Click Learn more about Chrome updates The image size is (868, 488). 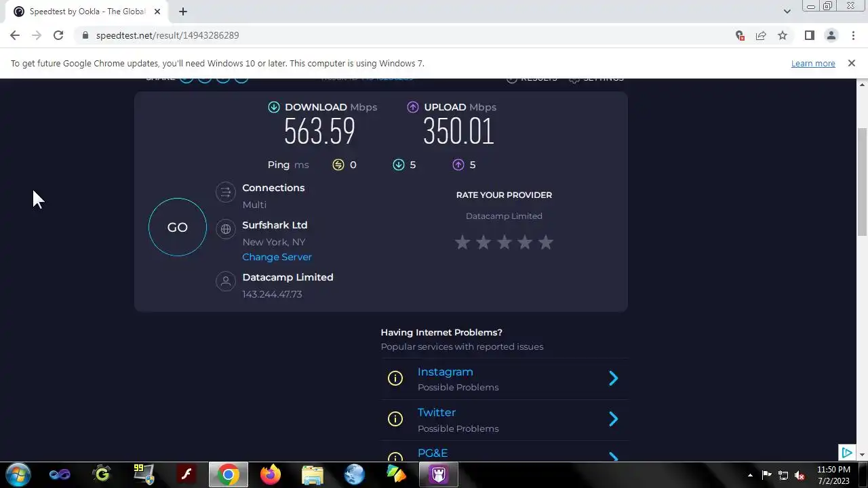(x=813, y=63)
